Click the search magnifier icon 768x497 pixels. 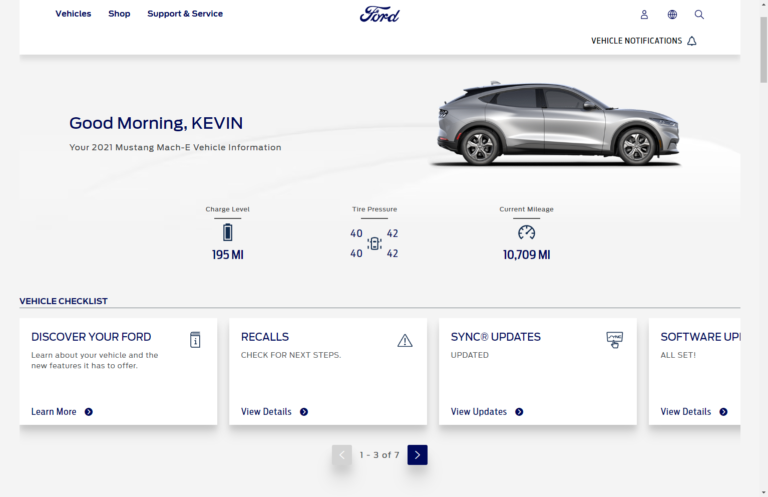pos(699,15)
